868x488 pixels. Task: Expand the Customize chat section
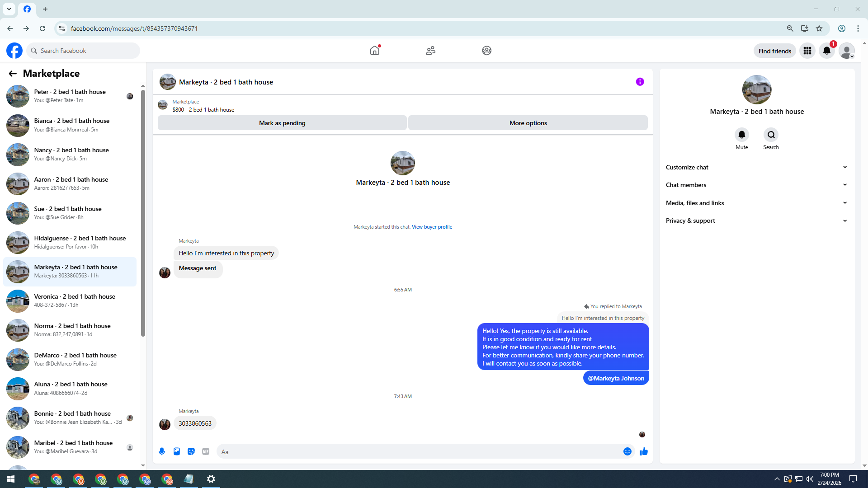coord(756,167)
